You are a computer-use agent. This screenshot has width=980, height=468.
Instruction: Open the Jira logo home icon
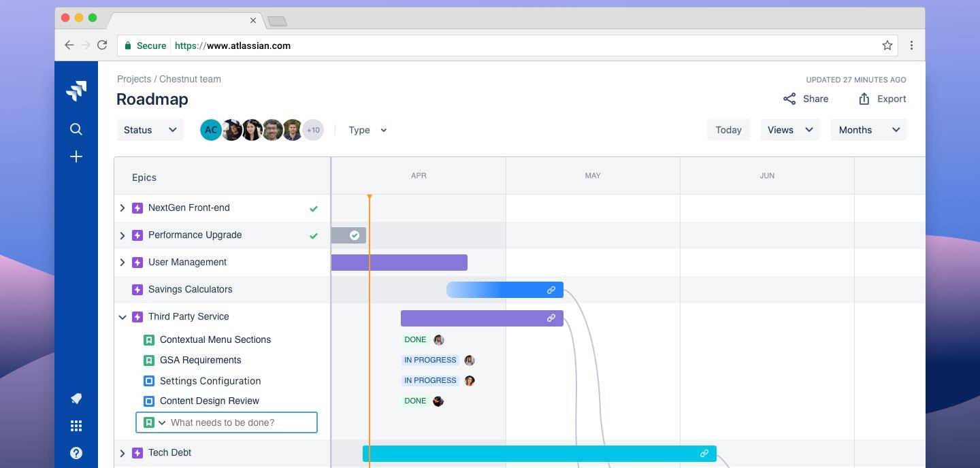(x=76, y=90)
